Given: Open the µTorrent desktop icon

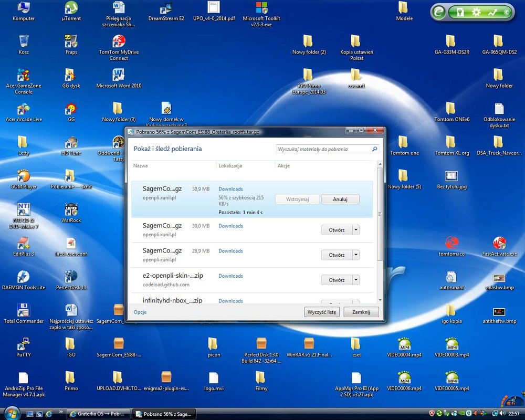Looking at the screenshot, I should [71, 8].
